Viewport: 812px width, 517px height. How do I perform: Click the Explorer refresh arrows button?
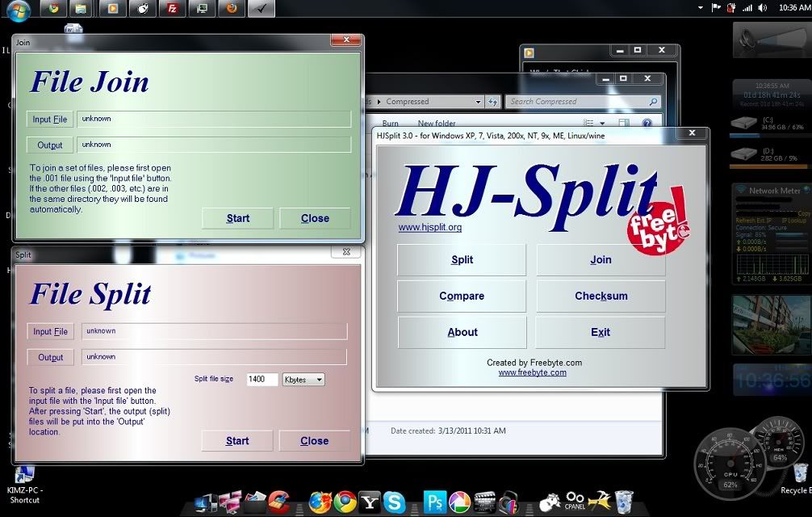point(492,102)
